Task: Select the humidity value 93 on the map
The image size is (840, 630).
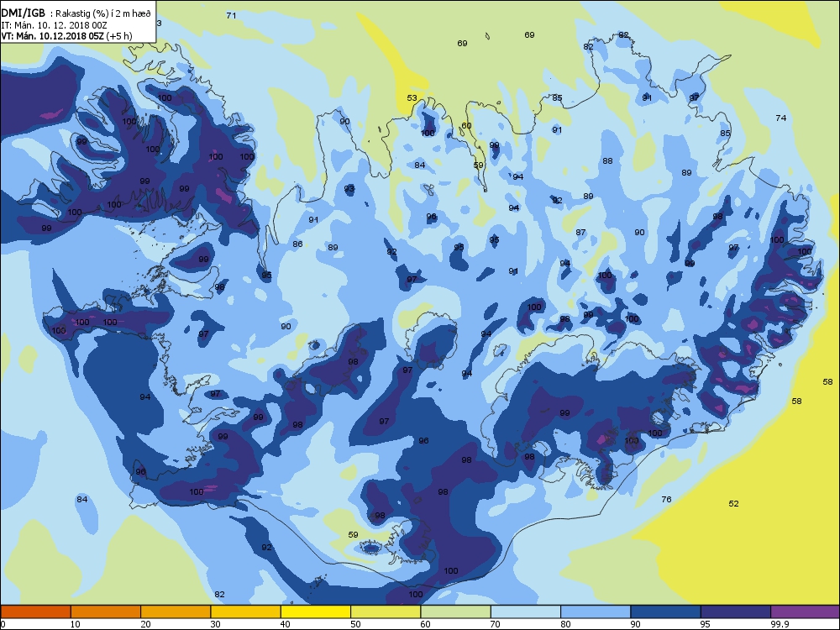Action: click(x=349, y=188)
